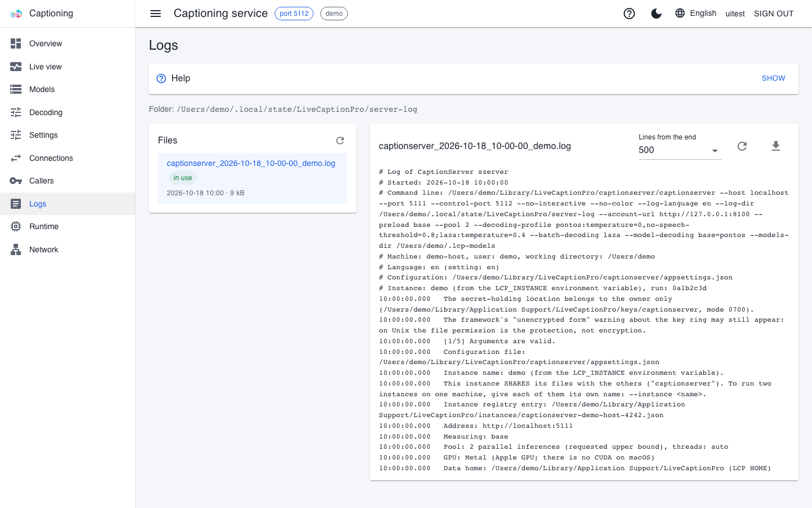Image resolution: width=812 pixels, height=508 pixels.
Task: Click the Captioning service title
Action: 220,14
